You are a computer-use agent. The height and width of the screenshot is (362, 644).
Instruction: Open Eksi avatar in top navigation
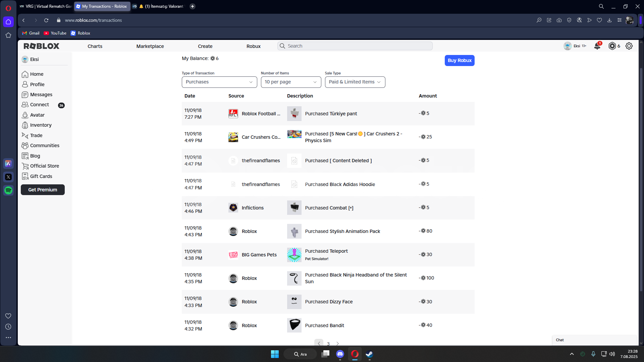pos(568,46)
